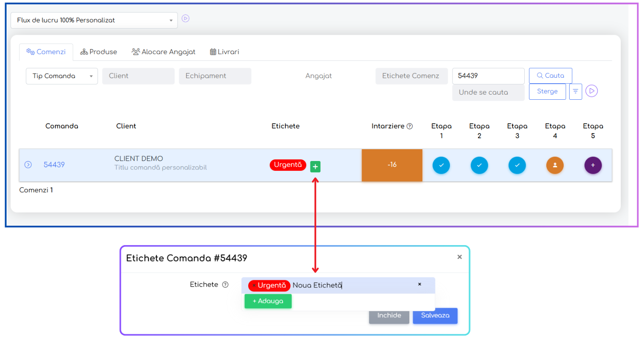Image resolution: width=644 pixels, height=344 pixels.
Task: Click the Intarziere help question icon
Action: (409, 126)
